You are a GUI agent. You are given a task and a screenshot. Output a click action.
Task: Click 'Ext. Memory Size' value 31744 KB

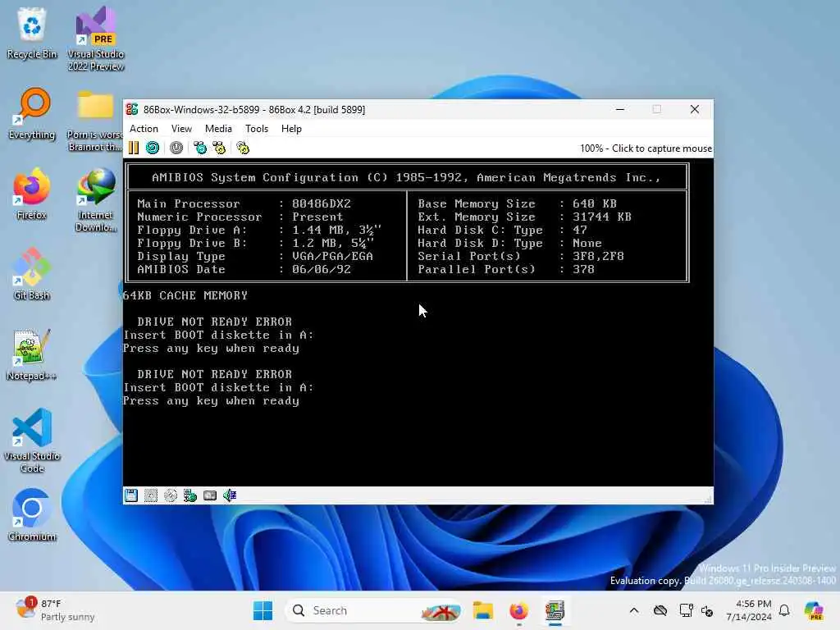coord(602,217)
